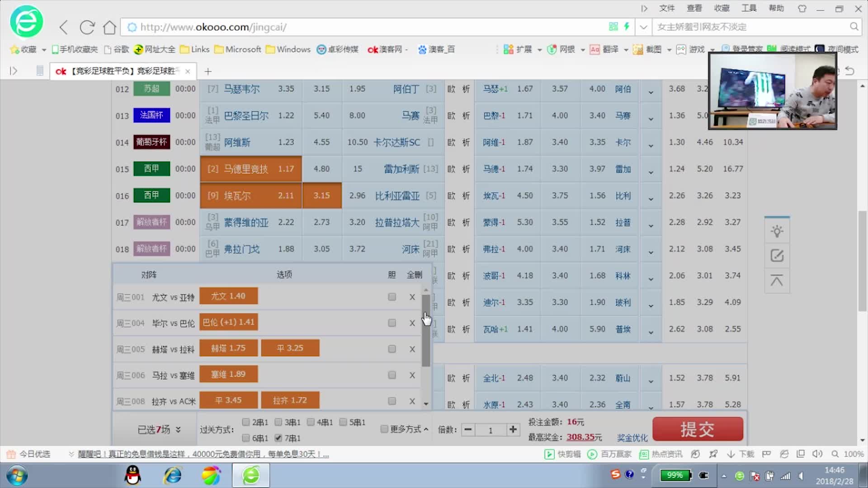The width and height of the screenshot is (868, 488).
Task: Expand more odds for match 012 row
Action: tap(651, 92)
